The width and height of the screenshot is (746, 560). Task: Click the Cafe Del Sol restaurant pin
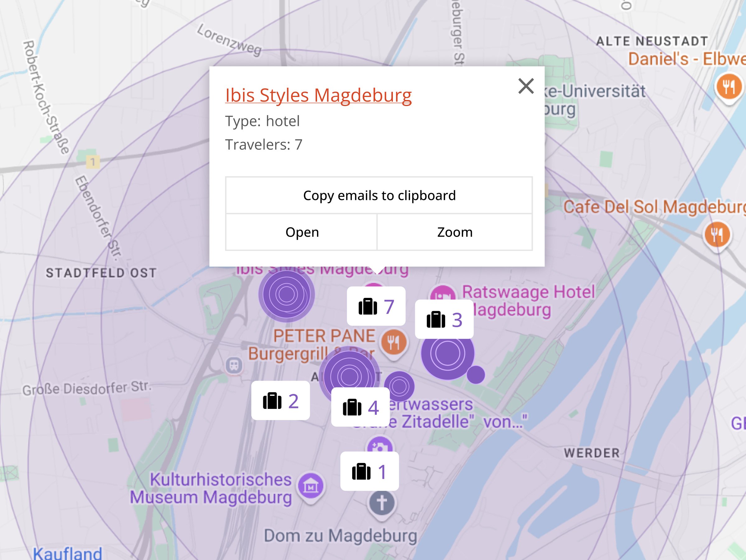[717, 235]
